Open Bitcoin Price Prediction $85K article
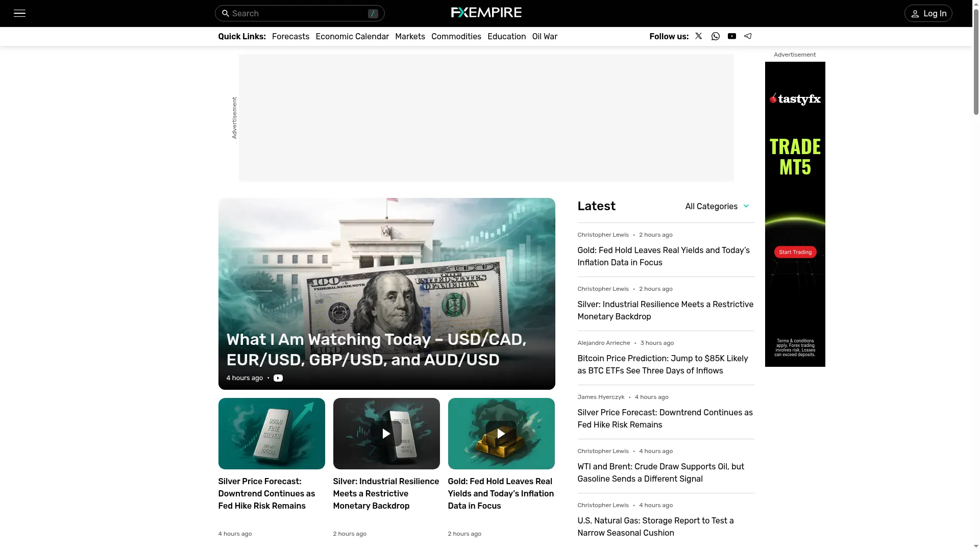The image size is (980, 551). point(663,364)
